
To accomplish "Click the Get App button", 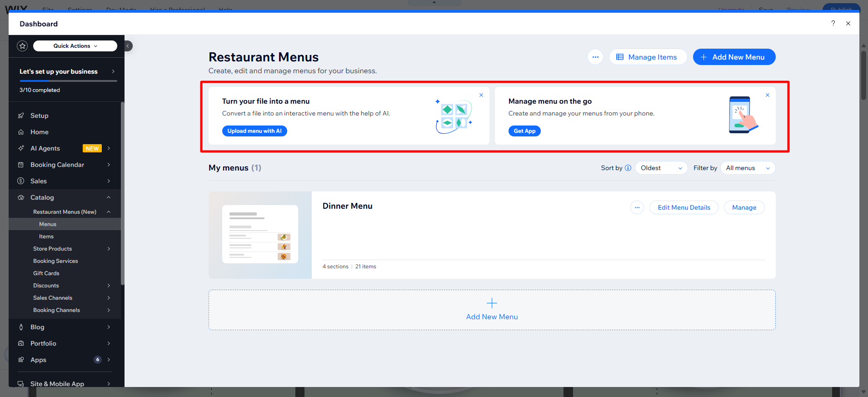I will 524,131.
